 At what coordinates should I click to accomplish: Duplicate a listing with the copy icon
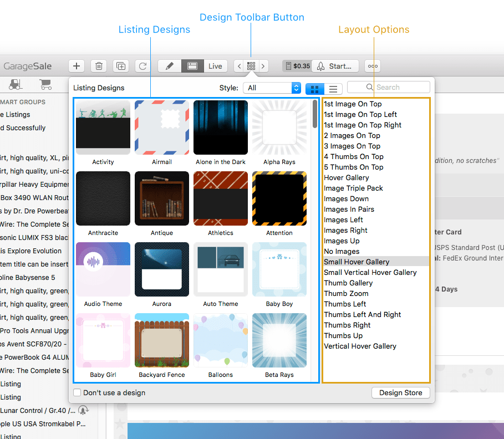[x=121, y=66]
